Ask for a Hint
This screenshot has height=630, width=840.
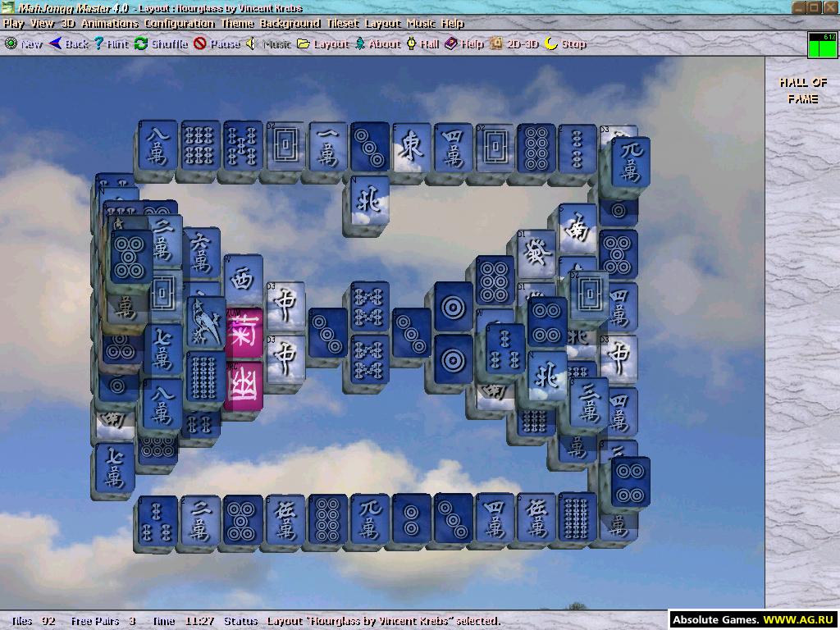tap(112, 44)
